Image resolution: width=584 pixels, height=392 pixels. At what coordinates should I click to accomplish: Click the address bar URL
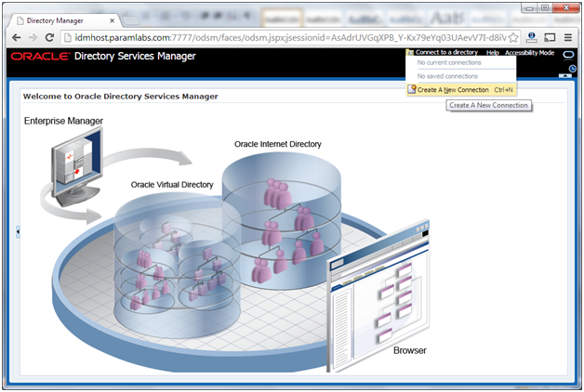(x=290, y=37)
